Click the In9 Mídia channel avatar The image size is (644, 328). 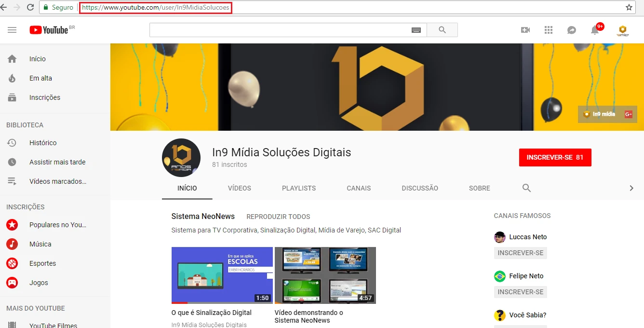[x=181, y=158]
